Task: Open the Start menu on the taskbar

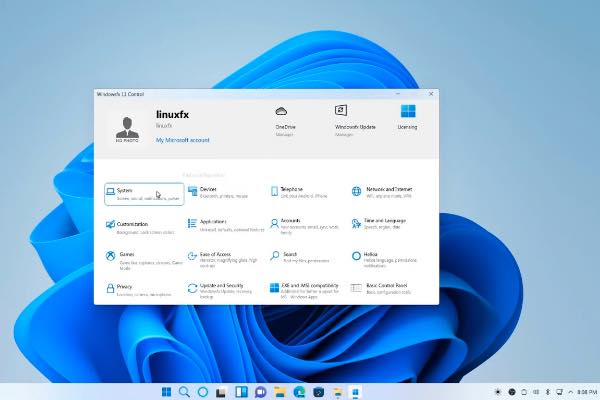Action: tap(166, 392)
